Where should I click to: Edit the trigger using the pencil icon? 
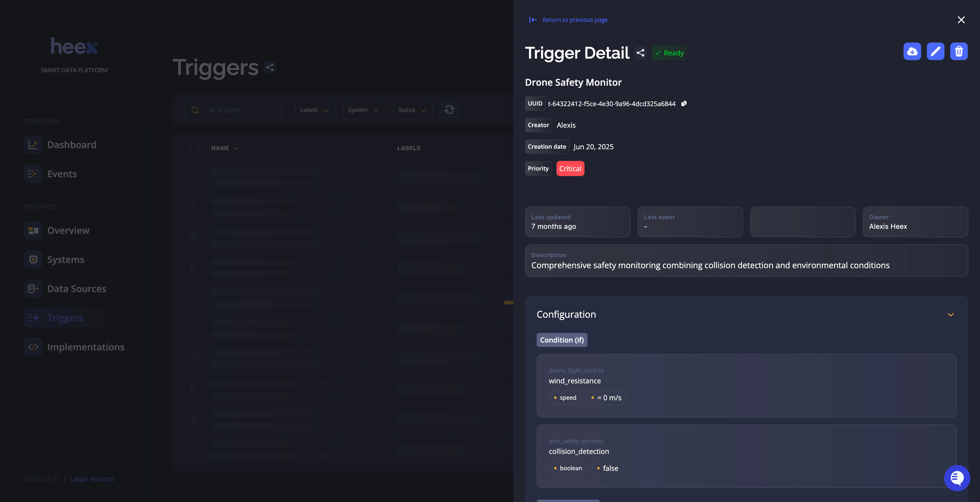click(936, 51)
